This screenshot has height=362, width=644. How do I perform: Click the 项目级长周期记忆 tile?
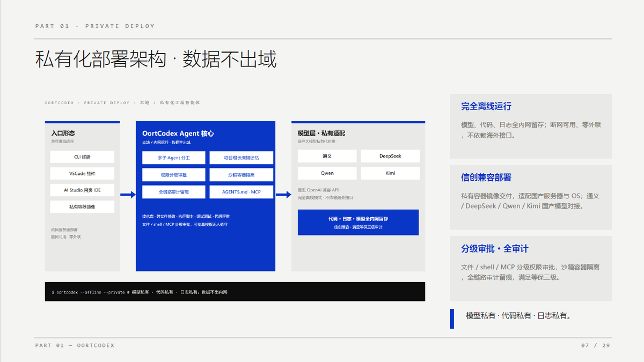(x=241, y=158)
